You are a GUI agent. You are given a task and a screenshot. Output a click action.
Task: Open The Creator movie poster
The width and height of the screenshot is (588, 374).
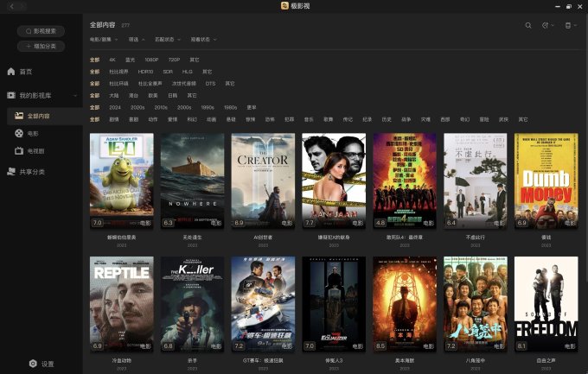tap(263, 181)
